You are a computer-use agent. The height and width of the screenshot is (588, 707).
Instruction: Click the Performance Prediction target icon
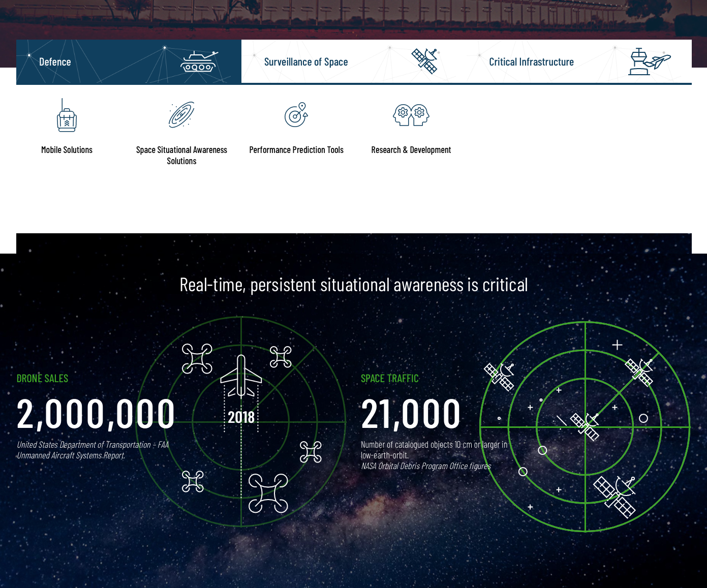pyautogui.click(x=296, y=115)
